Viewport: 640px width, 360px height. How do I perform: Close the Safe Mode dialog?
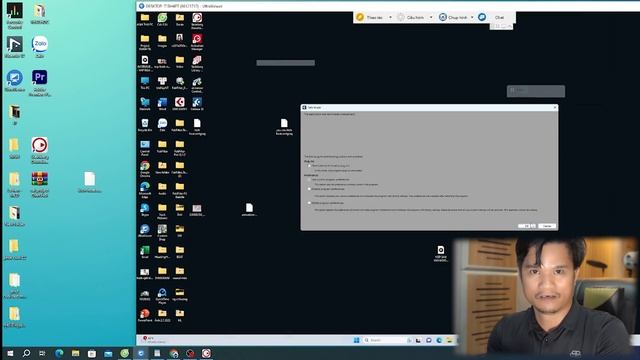tap(555, 107)
